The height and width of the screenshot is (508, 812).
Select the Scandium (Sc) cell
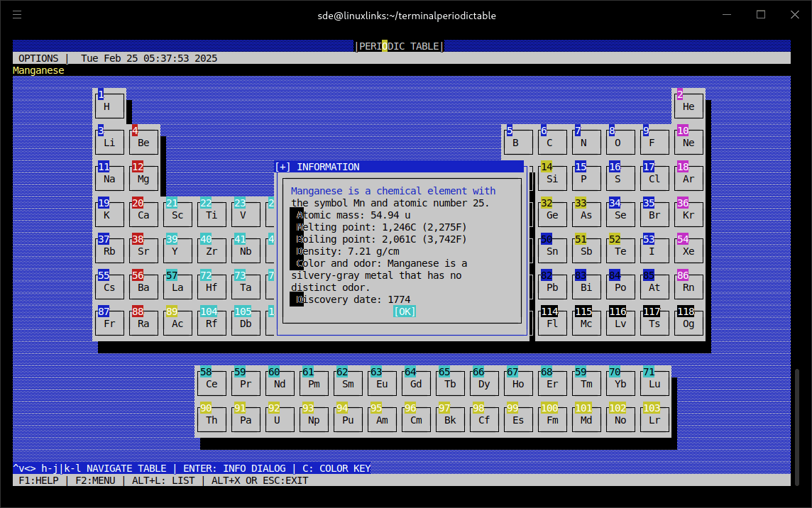click(x=177, y=215)
